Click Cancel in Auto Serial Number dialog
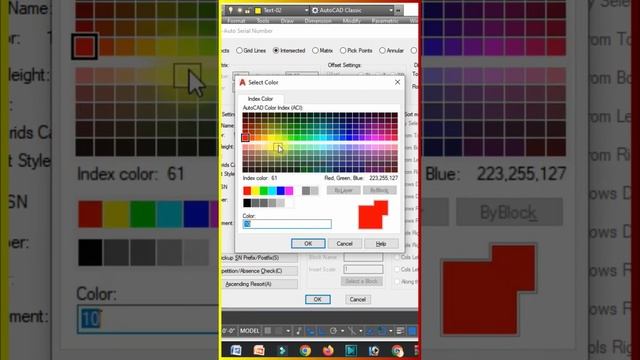This screenshot has height=360, width=640. point(358,299)
